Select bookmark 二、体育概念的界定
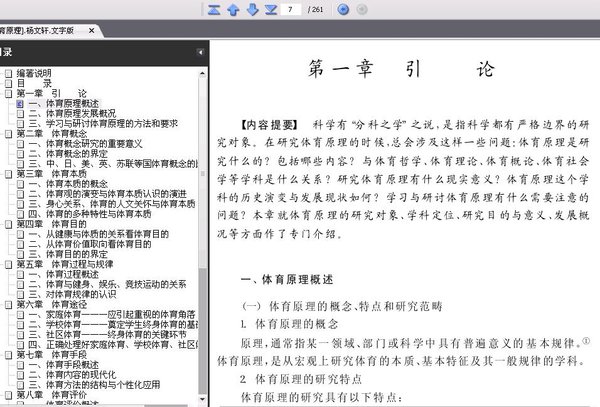The image size is (600, 407). click(68, 153)
